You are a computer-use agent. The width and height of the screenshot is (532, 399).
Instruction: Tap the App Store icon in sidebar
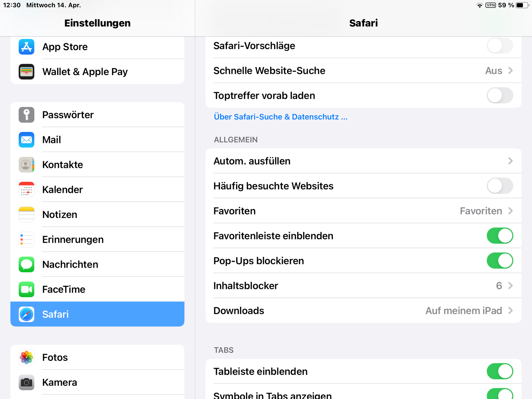[26, 47]
